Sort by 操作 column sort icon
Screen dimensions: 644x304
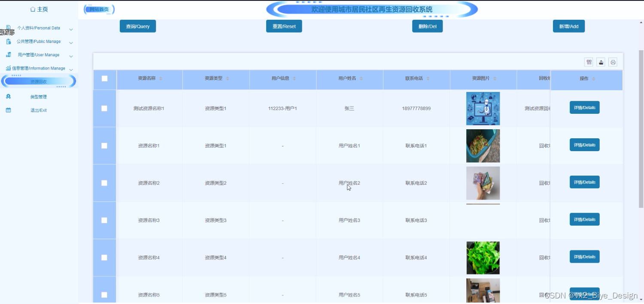click(593, 79)
